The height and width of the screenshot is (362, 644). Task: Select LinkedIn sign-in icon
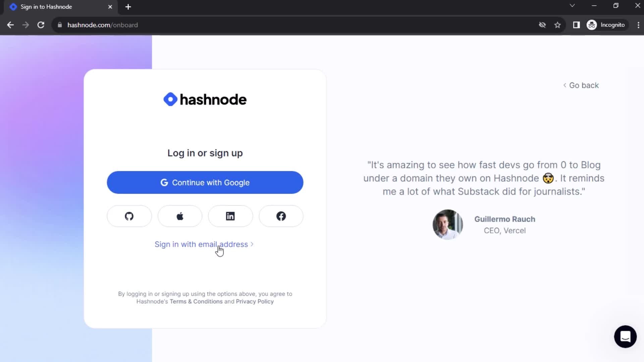pyautogui.click(x=230, y=216)
